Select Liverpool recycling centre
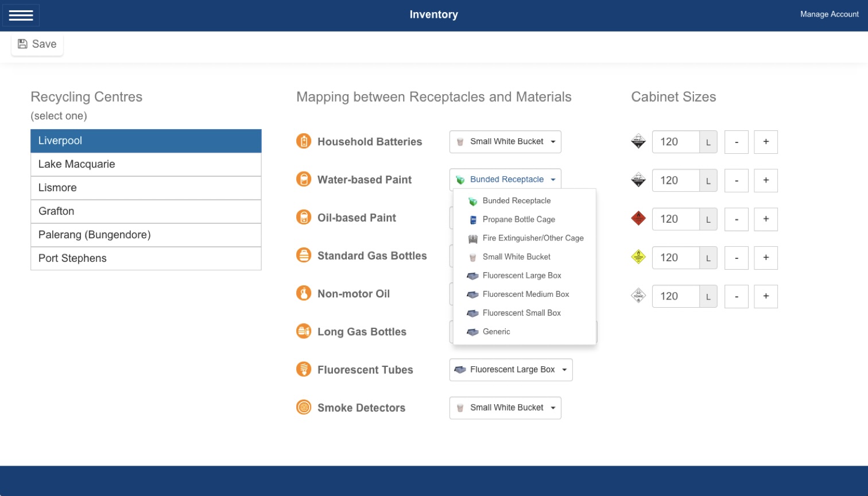The image size is (868, 496). pos(146,141)
